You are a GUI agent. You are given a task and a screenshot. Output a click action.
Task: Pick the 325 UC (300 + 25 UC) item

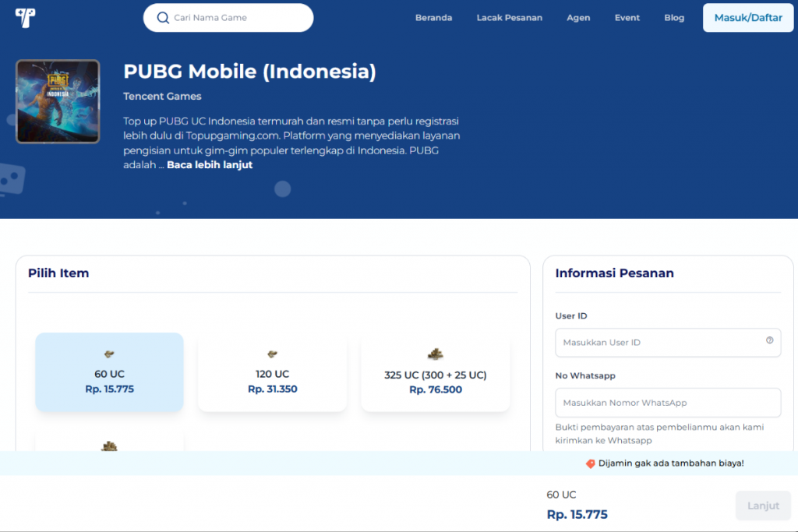[x=436, y=372]
